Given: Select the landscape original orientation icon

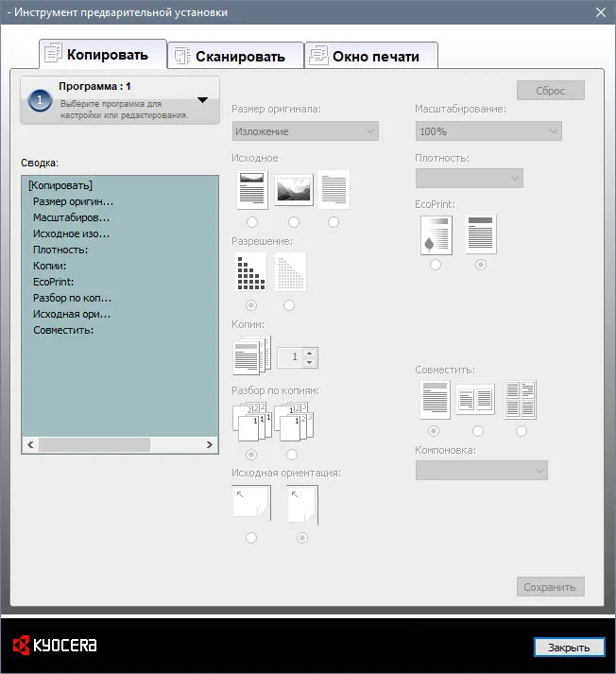Looking at the screenshot, I should click(251, 503).
